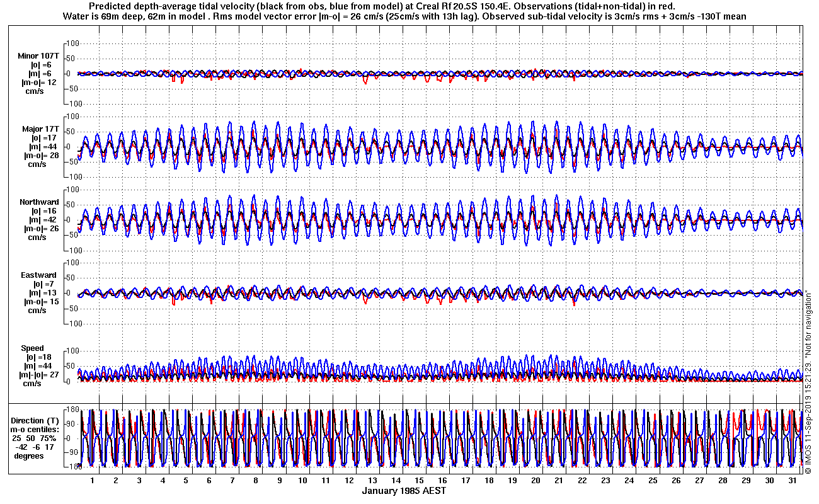This screenshot has width=819, height=504.
Task: Click day '5' on the time axis
Action: pos(186,480)
